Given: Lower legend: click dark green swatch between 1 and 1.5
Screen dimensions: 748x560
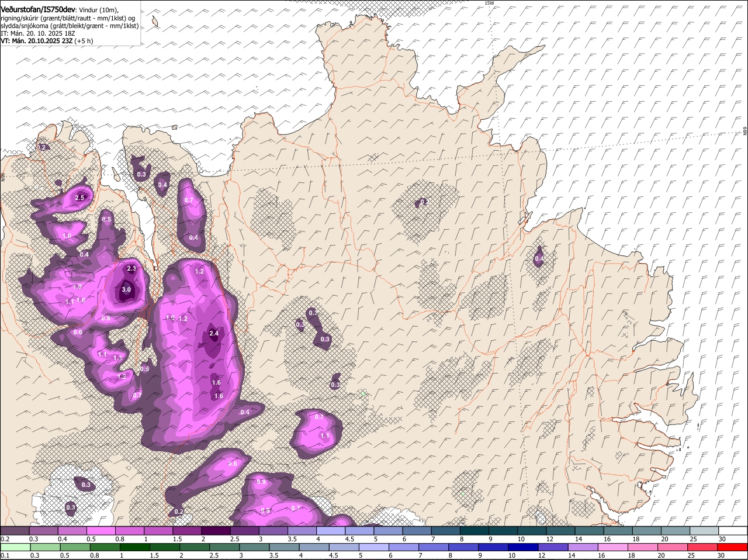Looking at the screenshot, I should 135,547.
